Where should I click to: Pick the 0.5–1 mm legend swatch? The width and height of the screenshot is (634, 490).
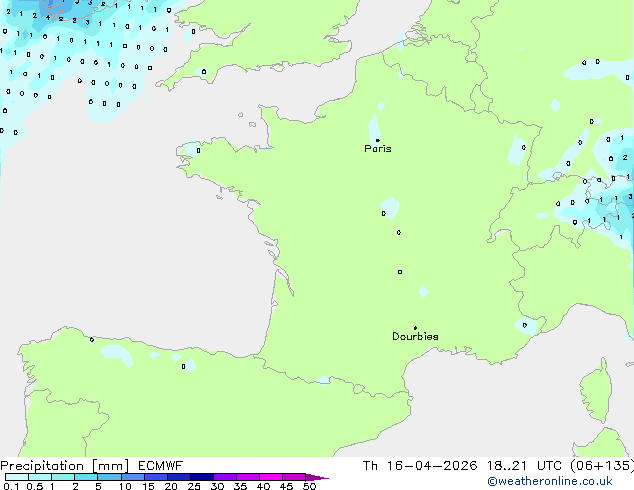click(x=40, y=477)
